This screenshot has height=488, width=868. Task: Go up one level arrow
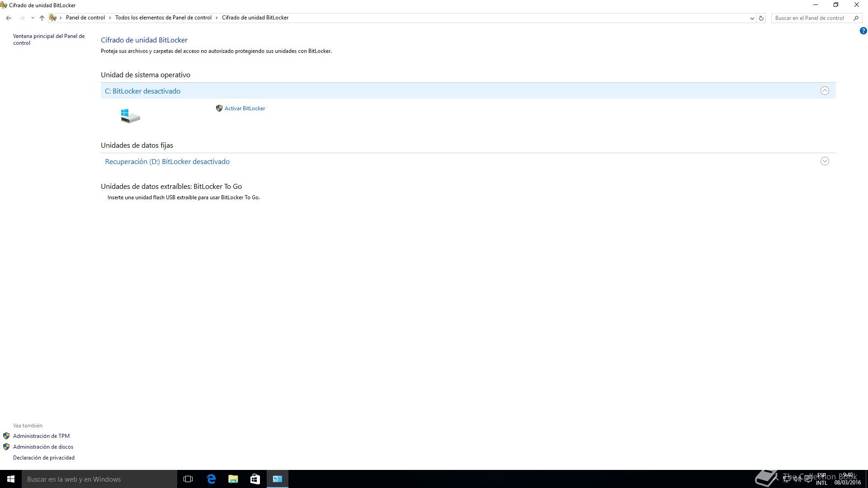[x=42, y=18]
